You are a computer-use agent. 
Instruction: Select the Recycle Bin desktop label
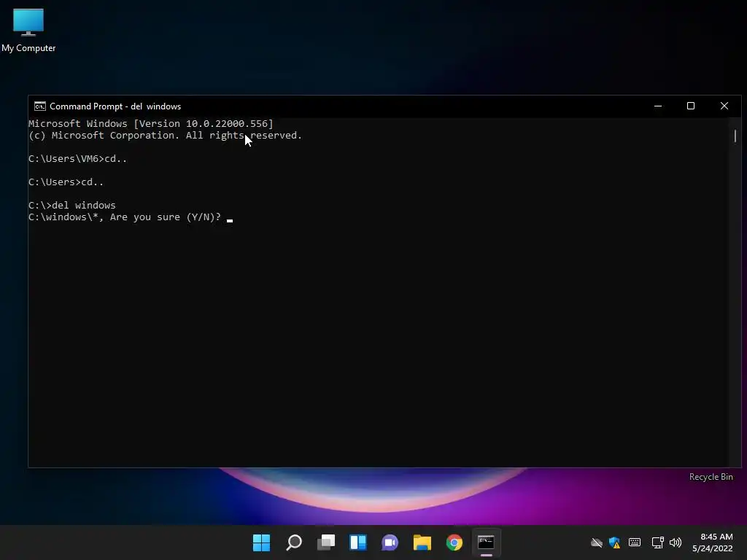tap(711, 477)
